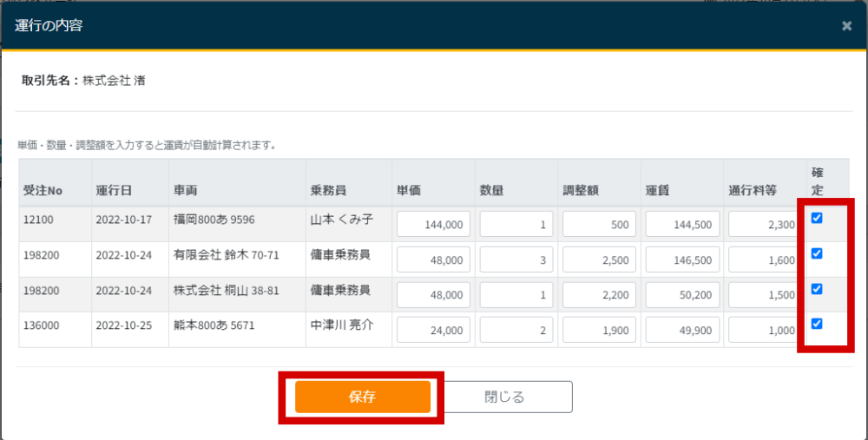Click the 調整額 field showing 500
Image resolution: width=868 pixels, height=440 pixels.
click(601, 225)
